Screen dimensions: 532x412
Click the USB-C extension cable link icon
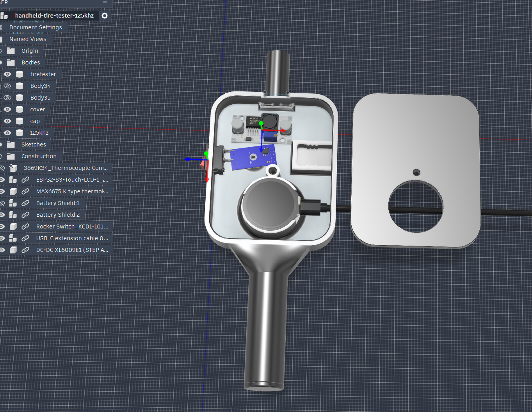coord(25,238)
